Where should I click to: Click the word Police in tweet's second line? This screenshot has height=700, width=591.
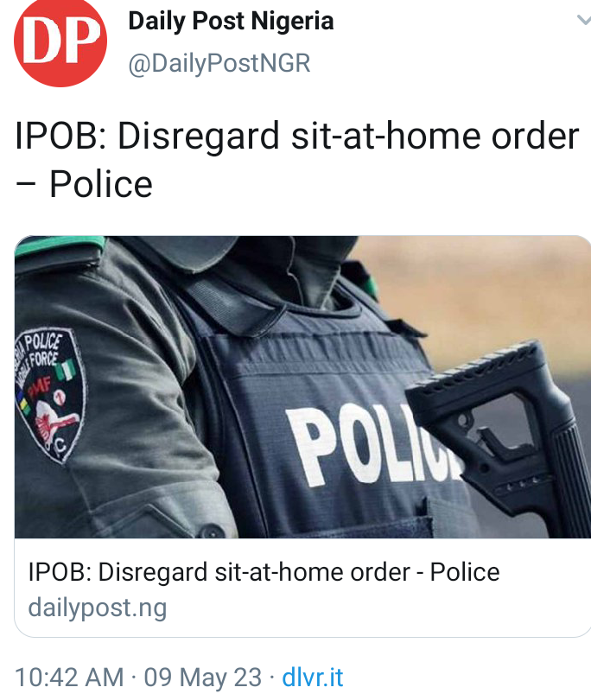pyautogui.click(x=101, y=184)
